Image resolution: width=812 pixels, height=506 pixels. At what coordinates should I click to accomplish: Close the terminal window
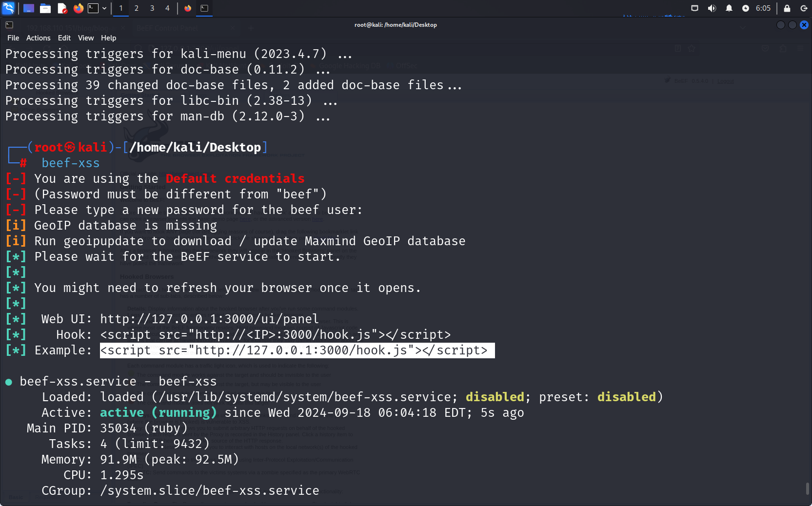click(804, 25)
